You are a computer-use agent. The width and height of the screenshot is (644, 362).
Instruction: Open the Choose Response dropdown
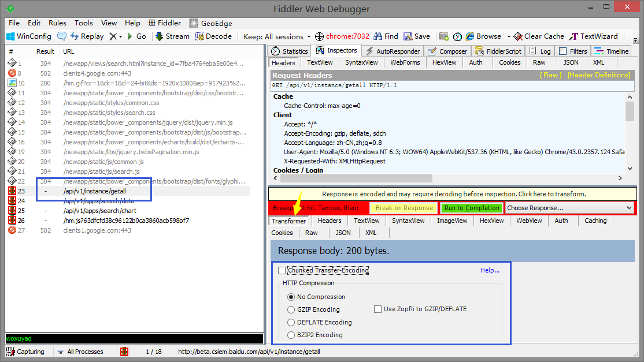569,208
